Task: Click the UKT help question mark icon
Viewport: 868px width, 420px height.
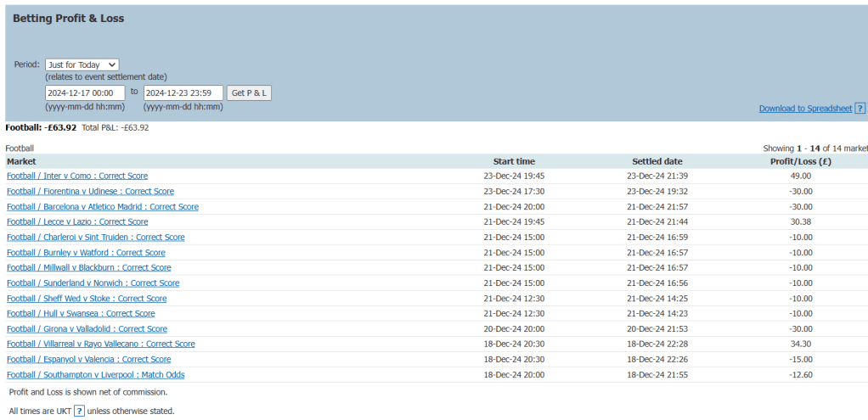Action: pos(79,411)
